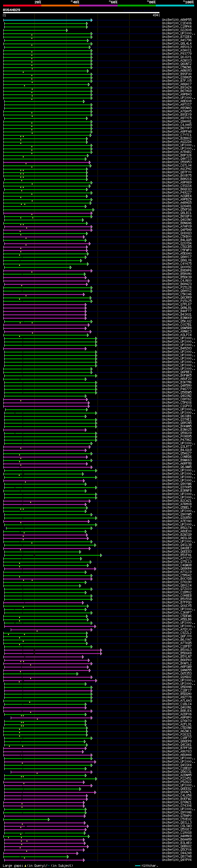Open the UniRef100_Q3LRT7 entry
The height and width of the screenshot is (868, 197).
click(177, 446)
